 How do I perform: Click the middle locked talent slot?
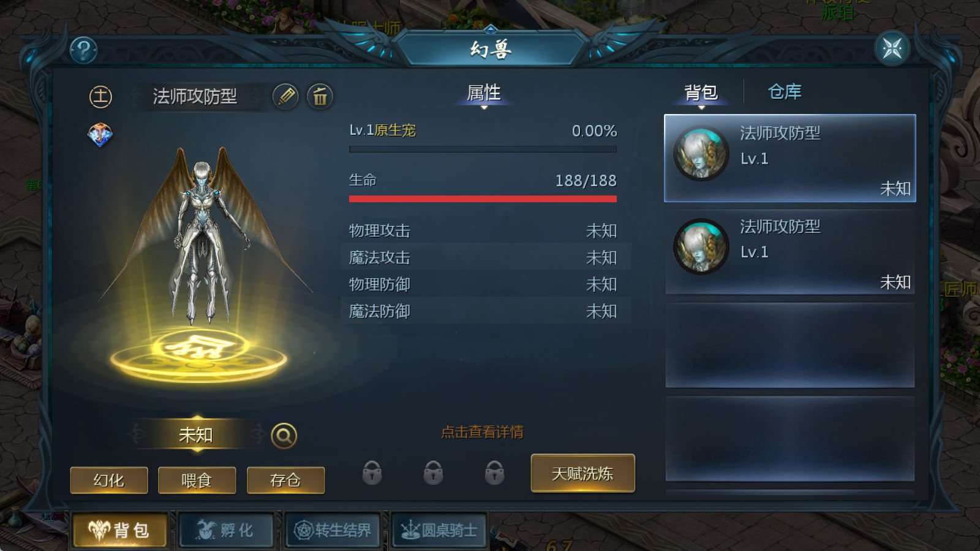point(433,473)
